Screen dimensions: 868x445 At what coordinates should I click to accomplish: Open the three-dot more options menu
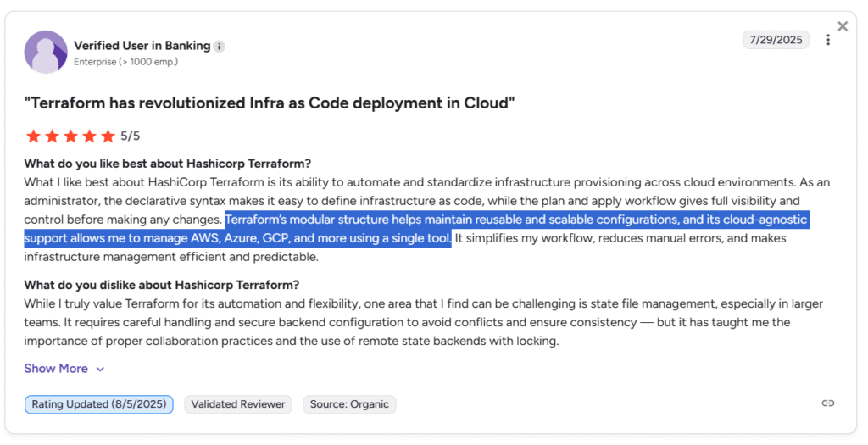coord(827,40)
